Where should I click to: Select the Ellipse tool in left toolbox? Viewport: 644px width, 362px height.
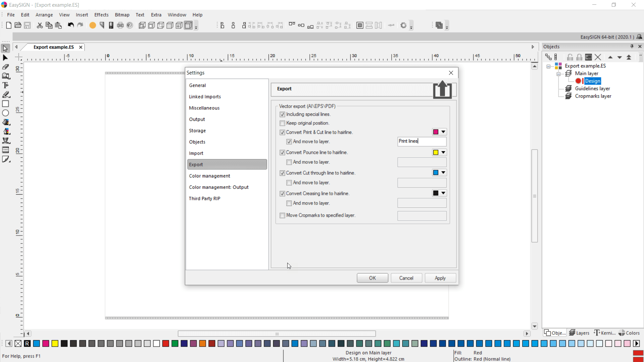pos(5,113)
